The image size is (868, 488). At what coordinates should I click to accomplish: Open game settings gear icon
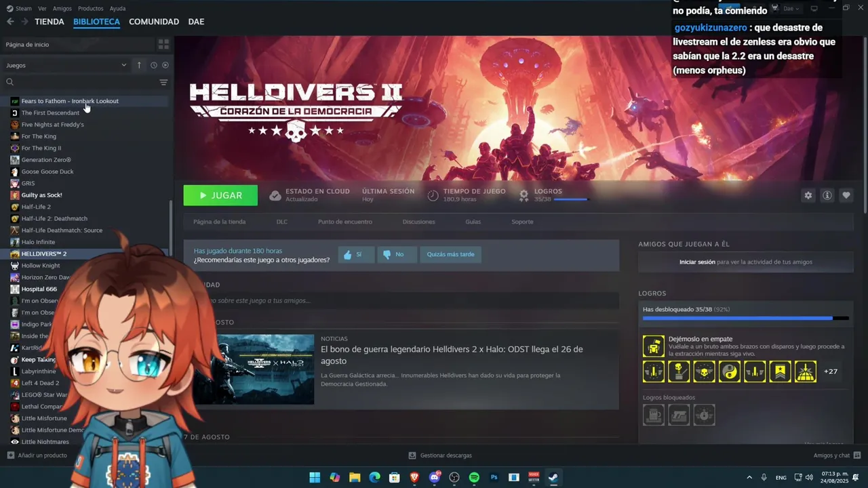coord(808,195)
